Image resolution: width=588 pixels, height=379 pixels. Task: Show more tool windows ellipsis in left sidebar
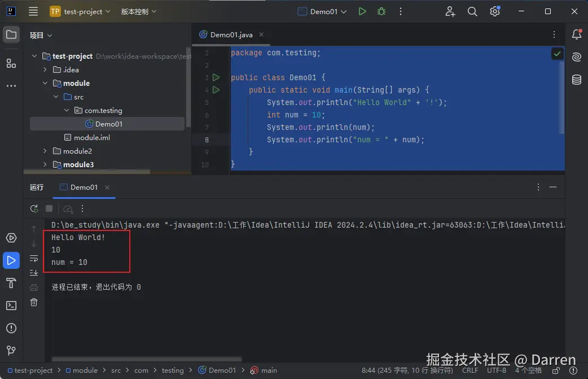(x=11, y=86)
